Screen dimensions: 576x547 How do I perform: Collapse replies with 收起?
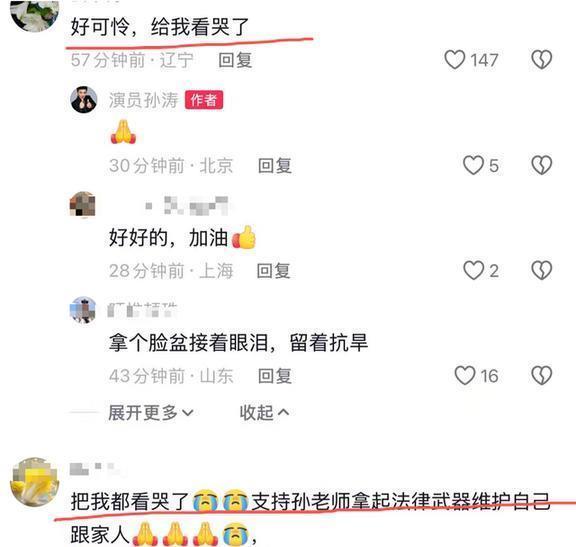[264, 413]
